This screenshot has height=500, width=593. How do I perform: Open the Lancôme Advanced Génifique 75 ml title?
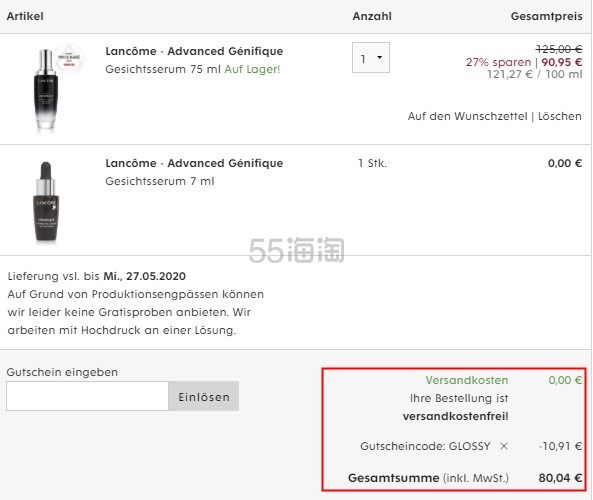pyautogui.click(x=194, y=51)
